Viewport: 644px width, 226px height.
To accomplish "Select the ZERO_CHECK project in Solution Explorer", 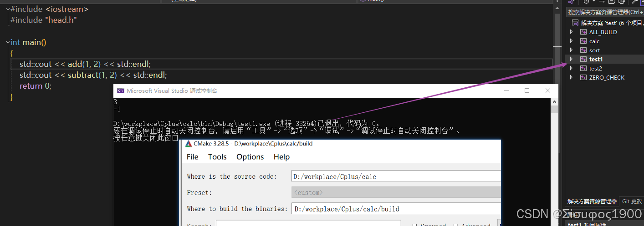I will coord(607,78).
